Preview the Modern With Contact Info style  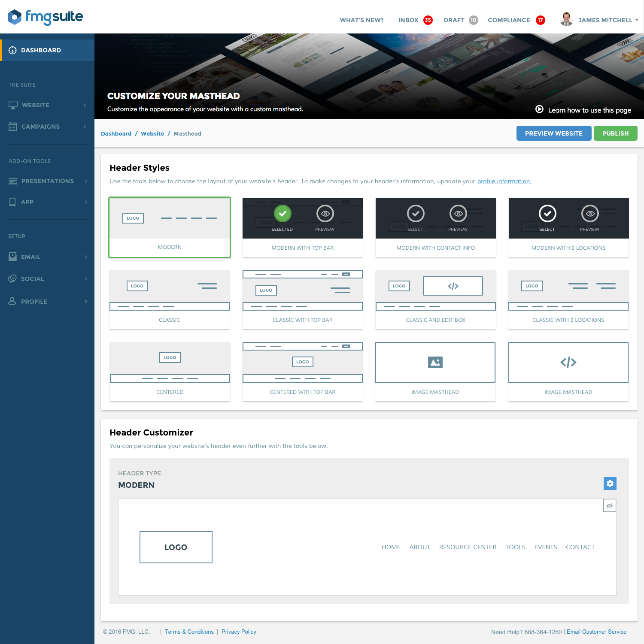point(458,214)
